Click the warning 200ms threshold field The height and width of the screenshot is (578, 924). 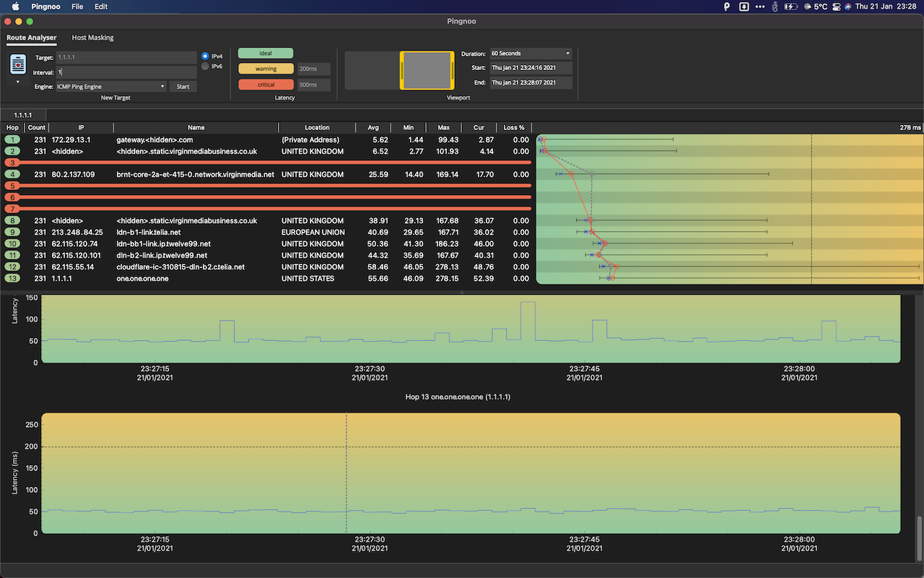tap(313, 69)
